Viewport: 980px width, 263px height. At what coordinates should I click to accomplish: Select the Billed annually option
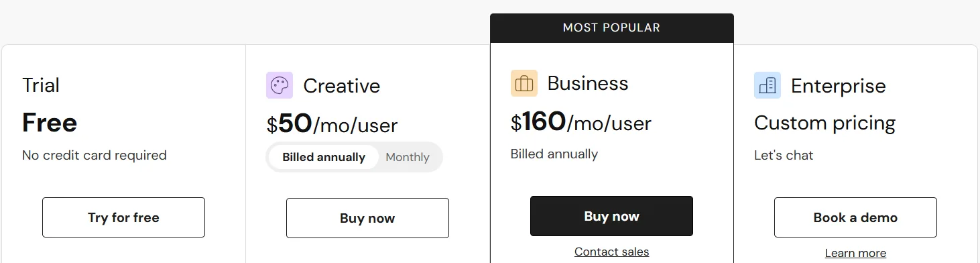pos(324,157)
